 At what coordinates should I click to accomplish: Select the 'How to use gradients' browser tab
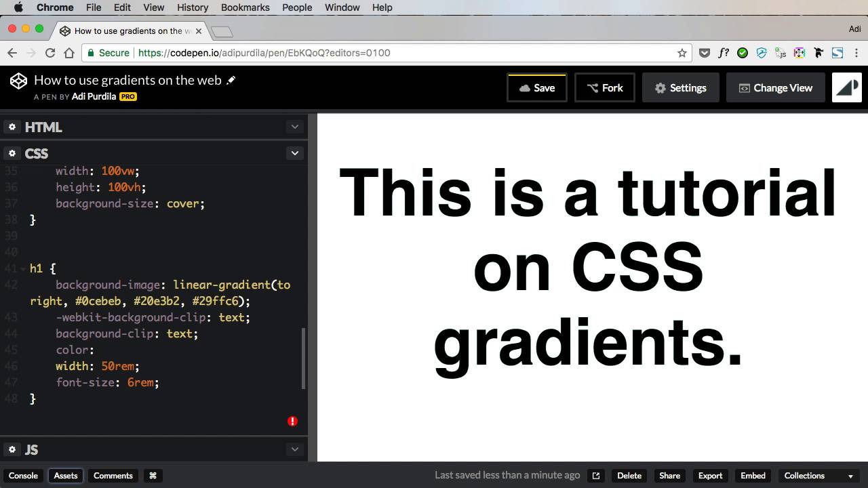pyautogui.click(x=129, y=30)
